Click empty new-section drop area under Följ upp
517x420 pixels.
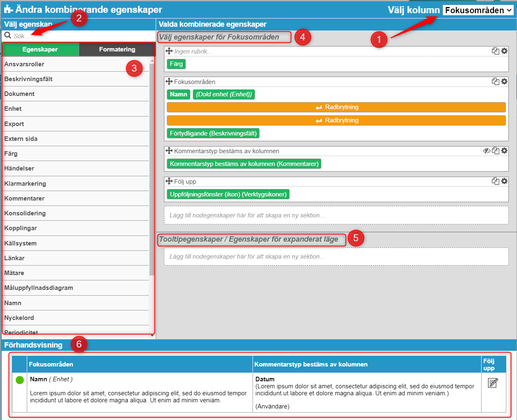336,215
